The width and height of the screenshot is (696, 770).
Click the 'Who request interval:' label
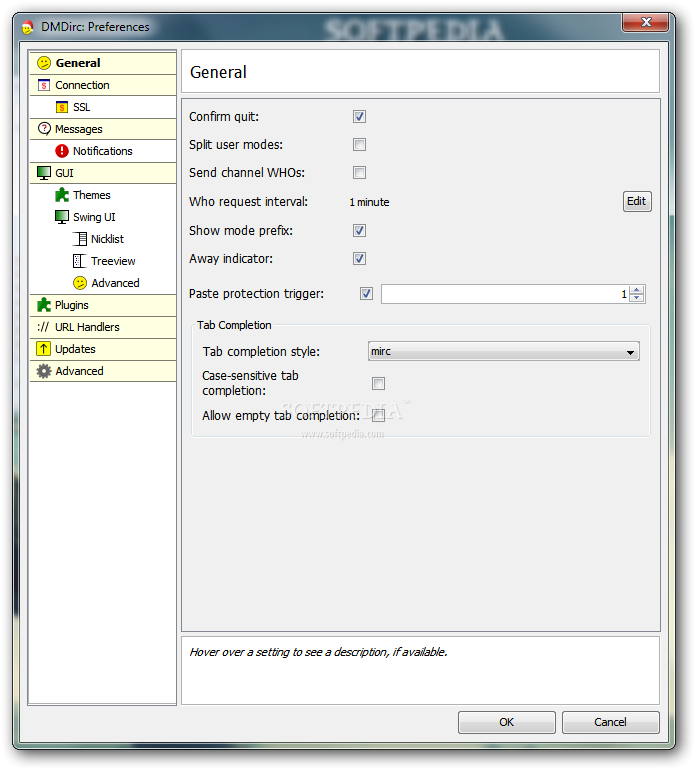pyautogui.click(x=249, y=202)
